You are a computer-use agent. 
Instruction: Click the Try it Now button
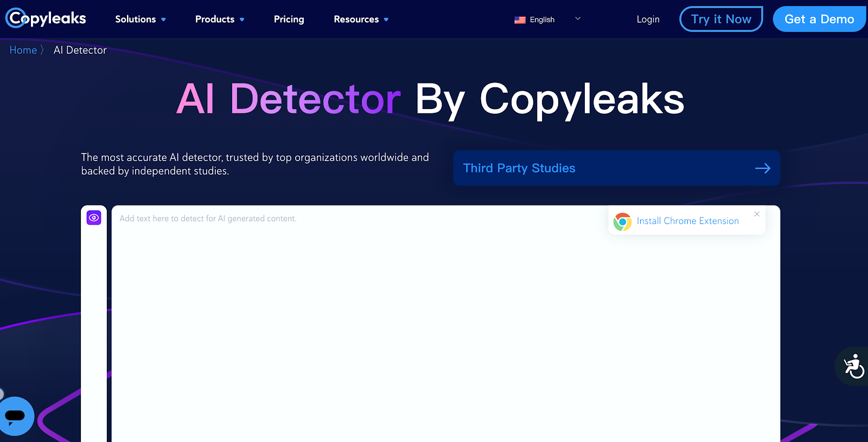click(721, 19)
